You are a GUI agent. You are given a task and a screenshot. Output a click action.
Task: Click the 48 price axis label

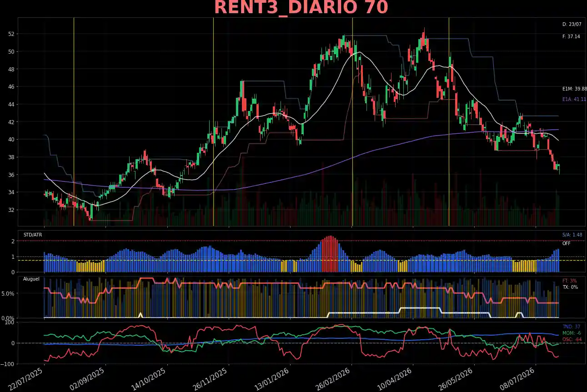click(11, 69)
